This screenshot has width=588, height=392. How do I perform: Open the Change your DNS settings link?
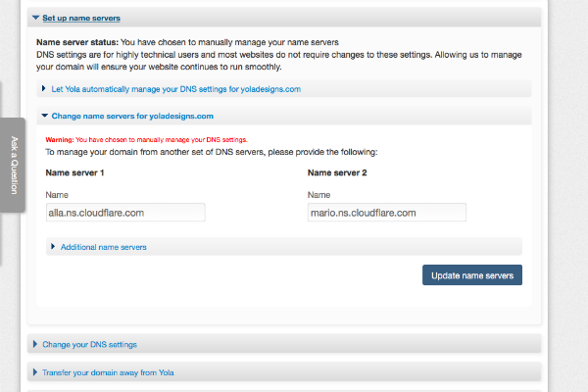coord(89,344)
